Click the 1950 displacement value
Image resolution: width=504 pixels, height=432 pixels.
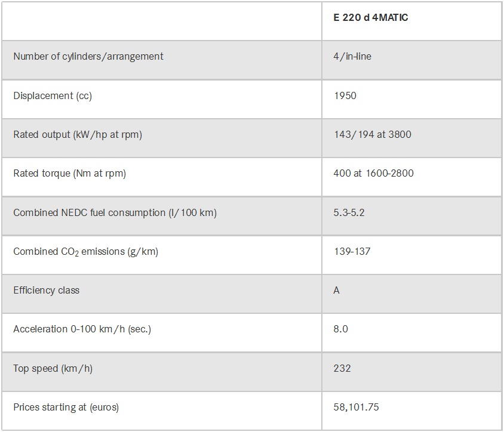[x=345, y=95]
